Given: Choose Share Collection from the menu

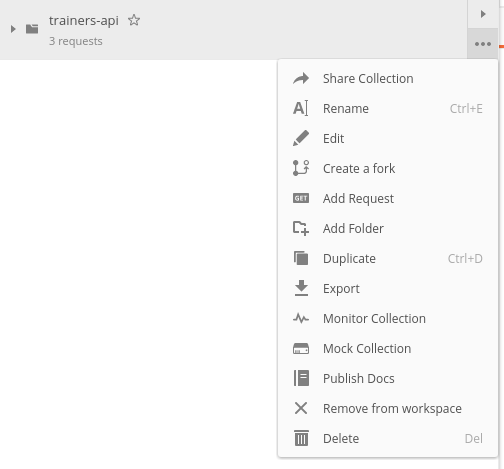Looking at the screenshot, I should click(388, 79).
